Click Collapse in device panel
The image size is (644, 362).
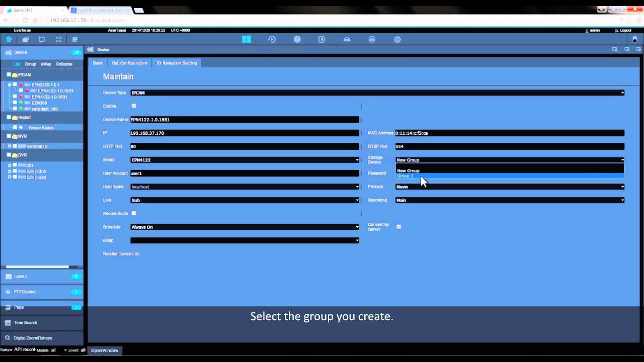[x=64, y=64]
